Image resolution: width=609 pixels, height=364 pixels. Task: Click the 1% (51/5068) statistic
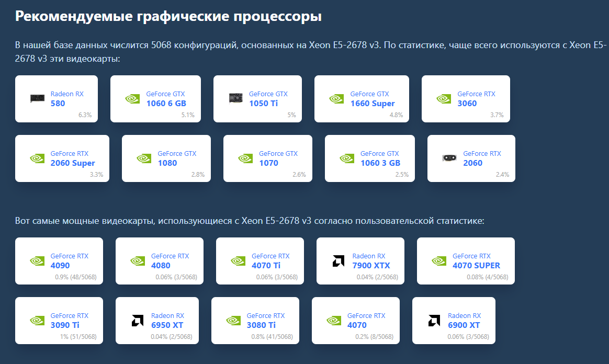[78, 337]
